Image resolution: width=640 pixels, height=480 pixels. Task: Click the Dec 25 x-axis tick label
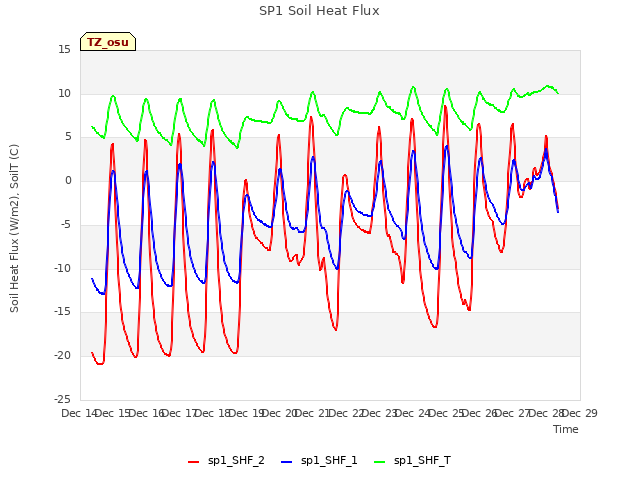(447, 413)
